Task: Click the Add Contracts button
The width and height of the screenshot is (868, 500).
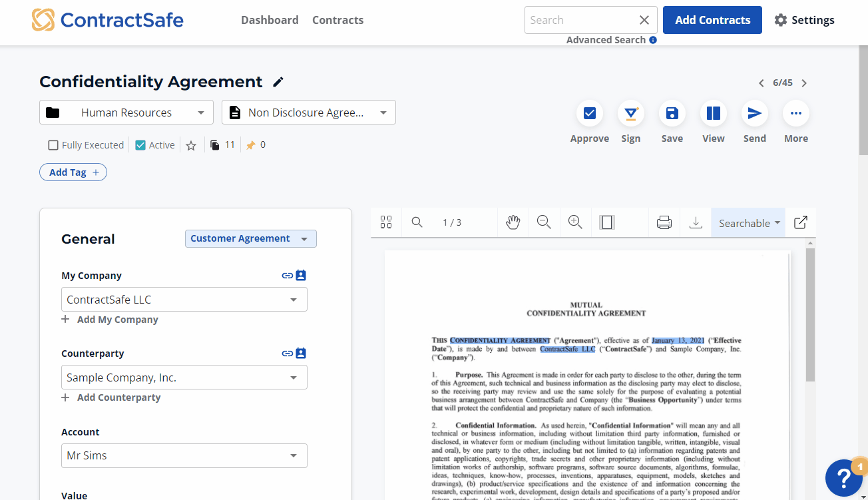Action: point(712,20)
